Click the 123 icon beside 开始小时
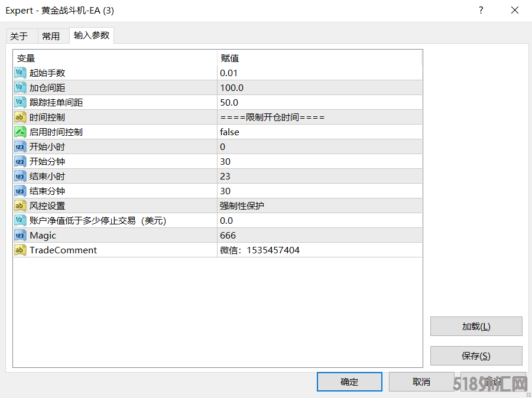The height and width of the screenshot is (398, 532). coord(20,146)
